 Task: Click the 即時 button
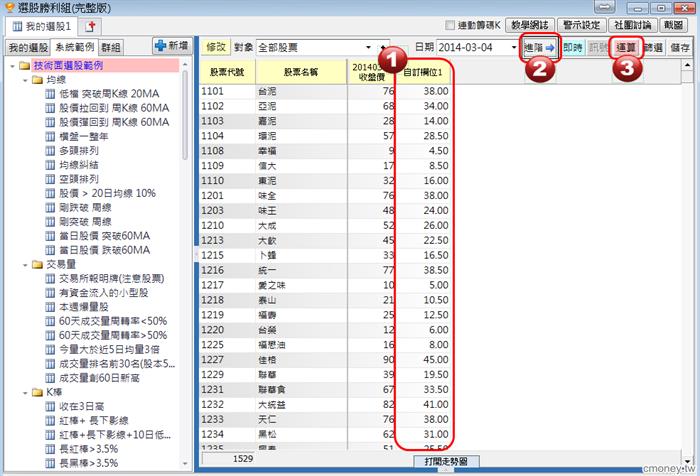coord(572,47)
